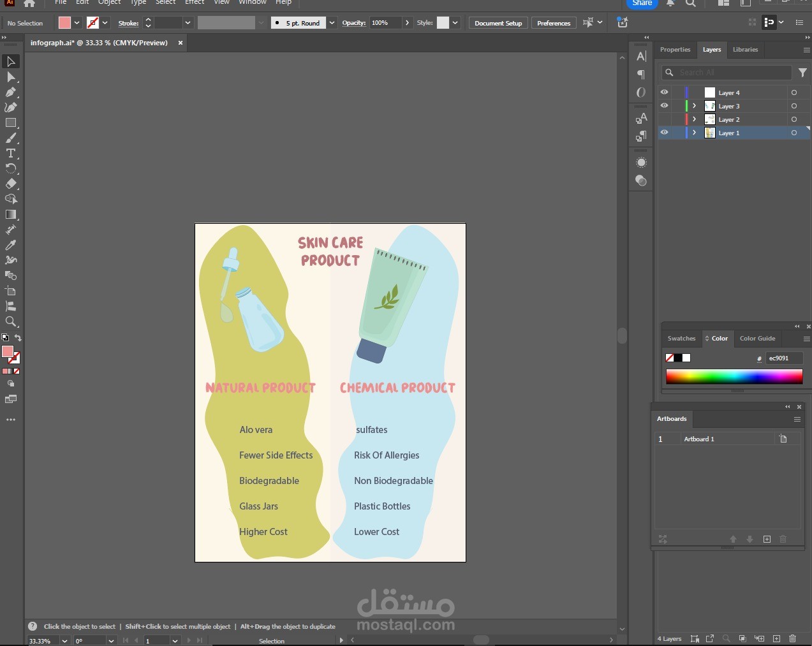Viewport: 812px width, 646px height.
Task: Switch to the Properties tab
Action: [675, 50]
